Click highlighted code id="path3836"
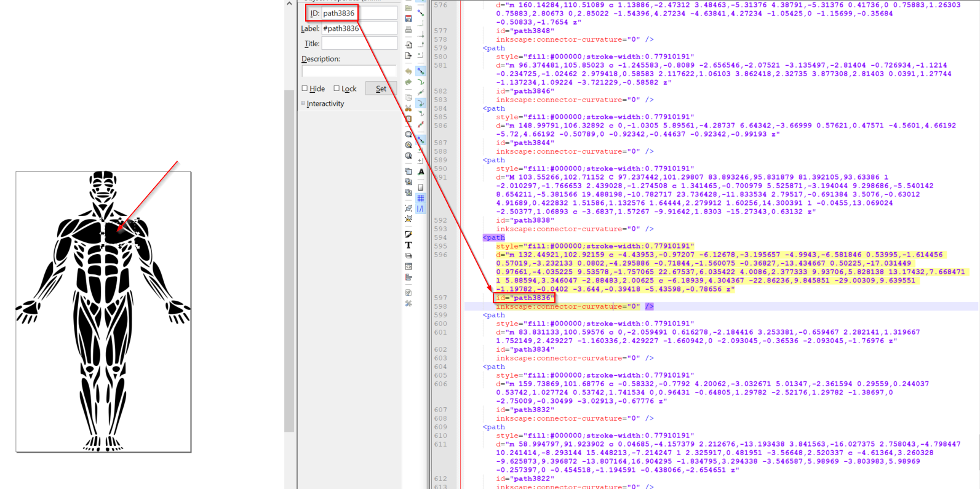 point(525,298)
